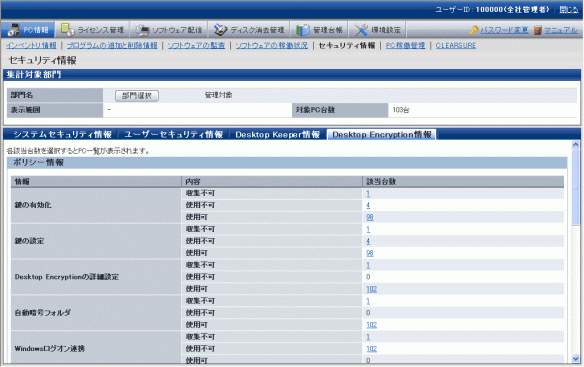584x367 pixels.
Task: Go to ソフトウェアの稼働状況 page
Action: point(272,45)
